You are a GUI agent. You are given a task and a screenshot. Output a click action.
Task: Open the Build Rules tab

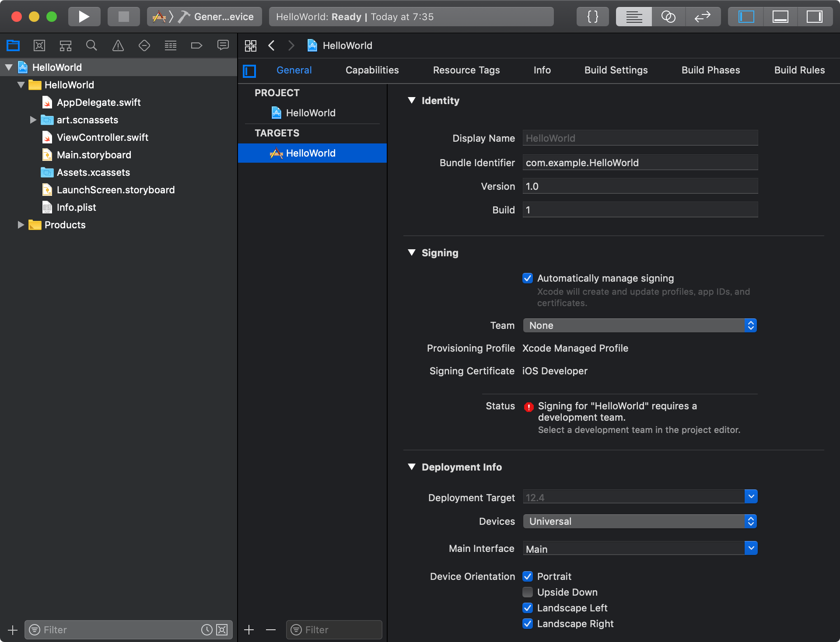(x=799, y=70)
